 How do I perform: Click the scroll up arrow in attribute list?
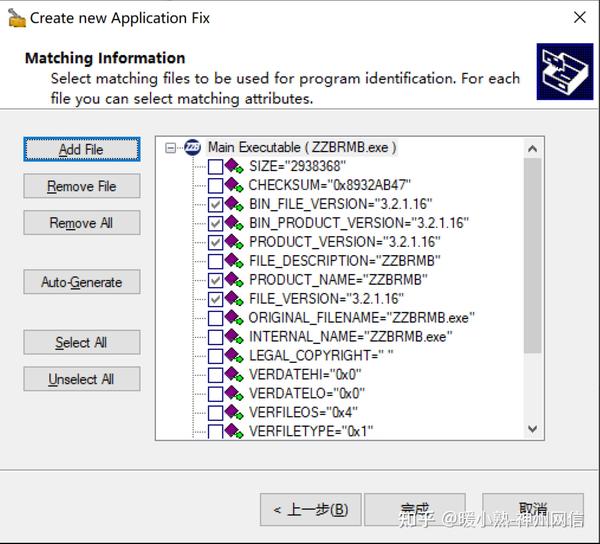tap(532, 148)
